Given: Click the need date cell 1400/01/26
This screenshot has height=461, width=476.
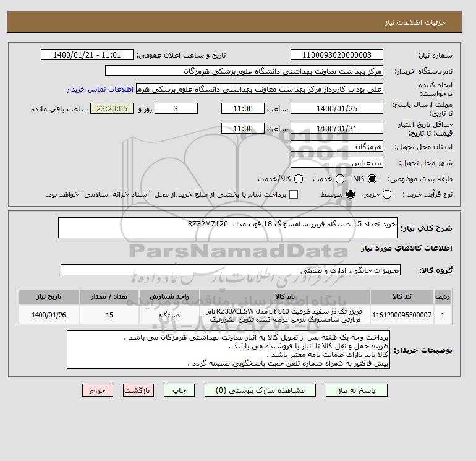Looking at the screenshot, I should (x=49, y=315).
